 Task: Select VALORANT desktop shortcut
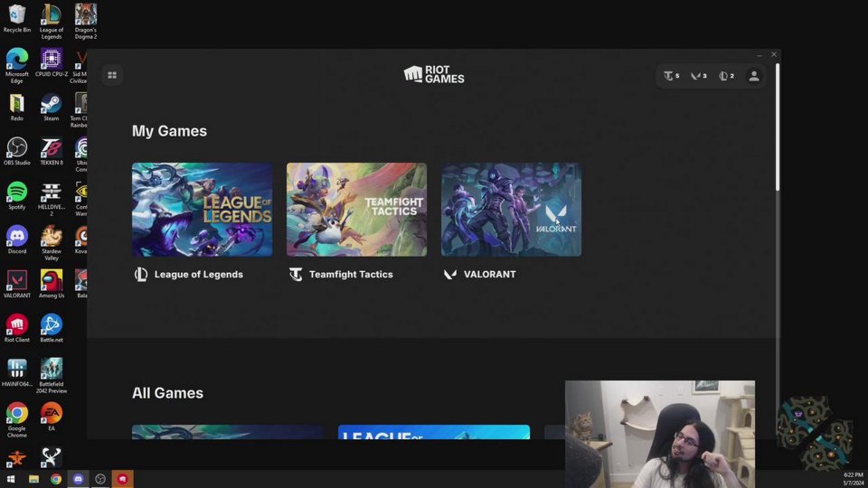(x=17, y=285)
